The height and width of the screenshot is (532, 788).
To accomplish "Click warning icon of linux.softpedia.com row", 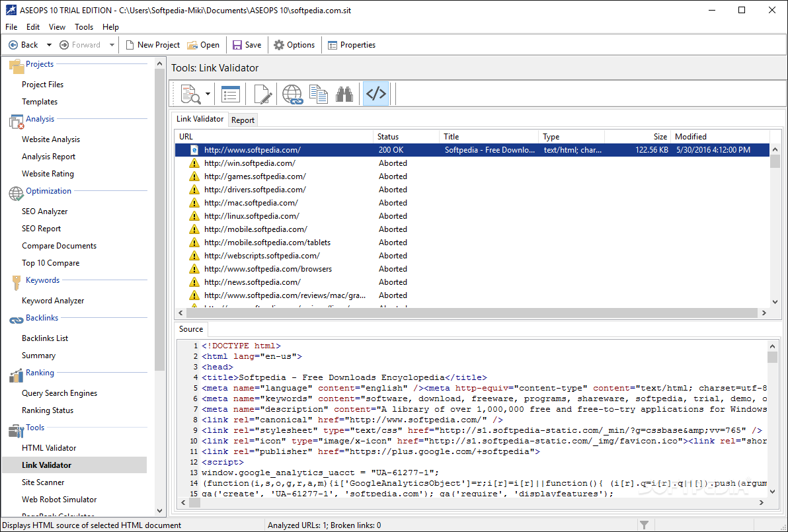I will click(194, 216).
